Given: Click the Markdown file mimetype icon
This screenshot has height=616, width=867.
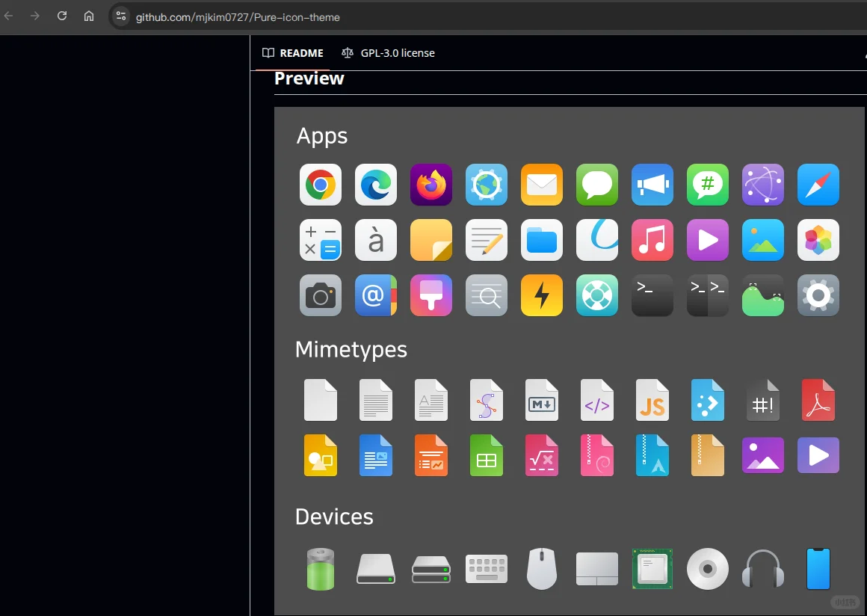Looking at the screenshot, I should 542,400.
